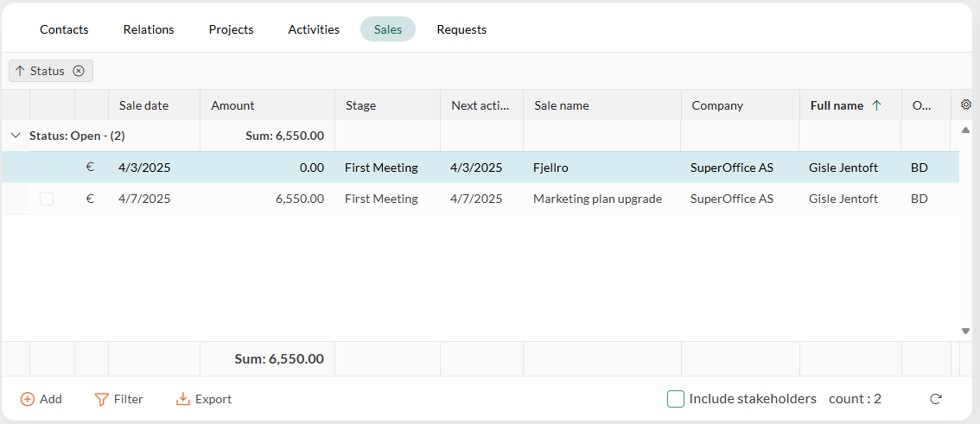Click the Add plus icon
This screenshot has width=980, height=424.
coord(28,399)
